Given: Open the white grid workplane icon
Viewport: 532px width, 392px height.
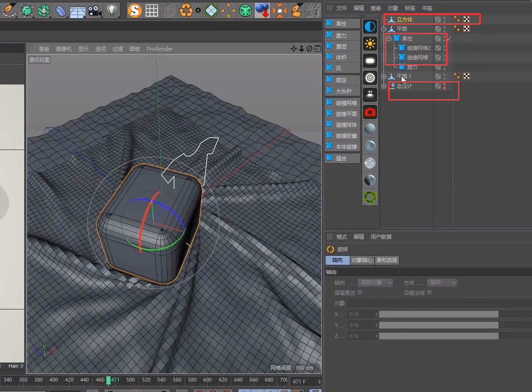Looking at the screenshot, I should click(152, 10).
